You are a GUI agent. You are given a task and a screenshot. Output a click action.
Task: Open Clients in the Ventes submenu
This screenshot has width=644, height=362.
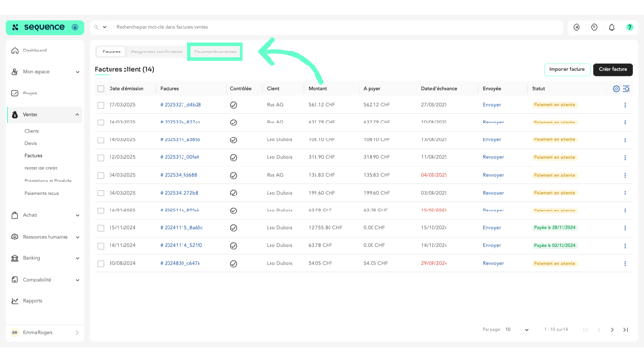pyautogui.click(x=32, y=131)
